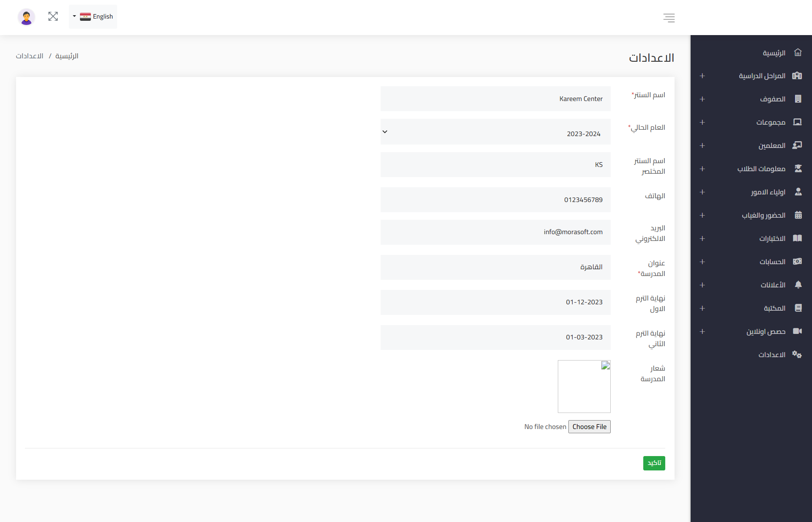The image size is (812, 522).
Task: Click the gears settings icon in sidebar
Action: coord(797,355)
